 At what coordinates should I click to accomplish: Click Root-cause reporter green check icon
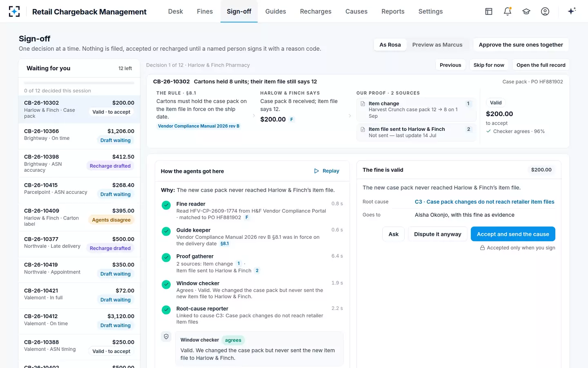pyautogui.click(x=166, y=310)
